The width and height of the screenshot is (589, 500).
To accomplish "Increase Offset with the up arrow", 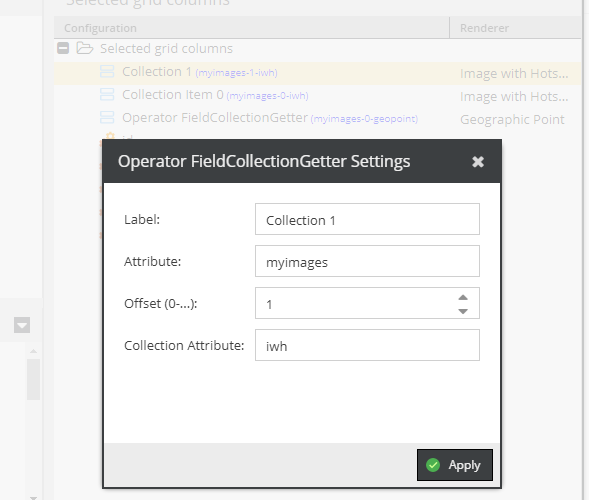I will (463, 297).
